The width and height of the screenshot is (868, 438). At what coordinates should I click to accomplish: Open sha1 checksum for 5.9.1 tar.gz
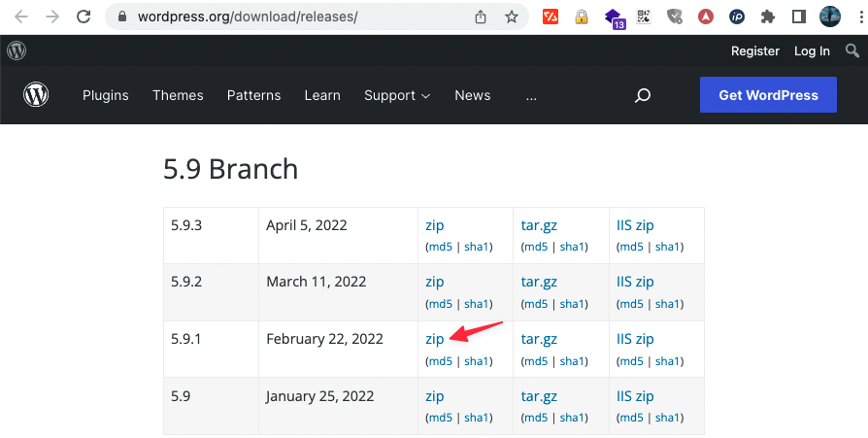tap(572, 361)
